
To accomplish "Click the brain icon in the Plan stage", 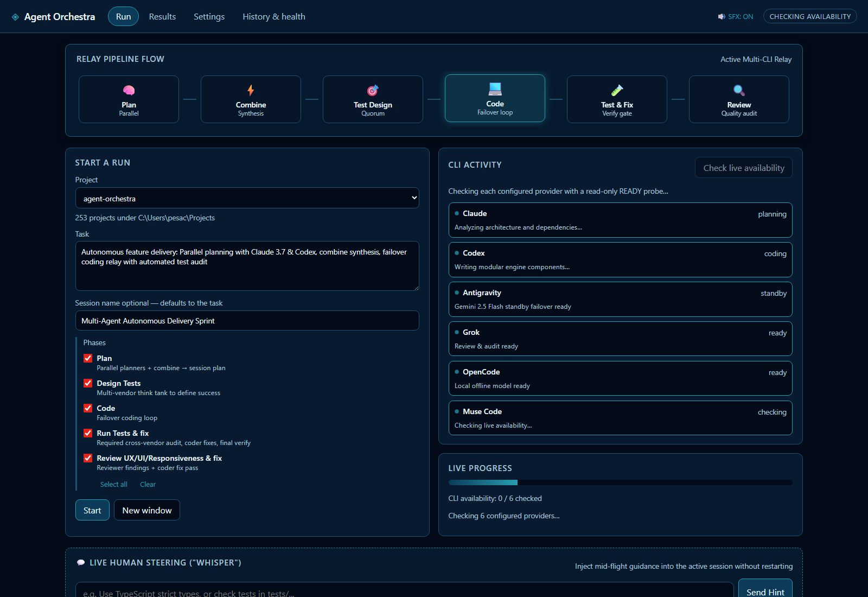I will [129, 90].
